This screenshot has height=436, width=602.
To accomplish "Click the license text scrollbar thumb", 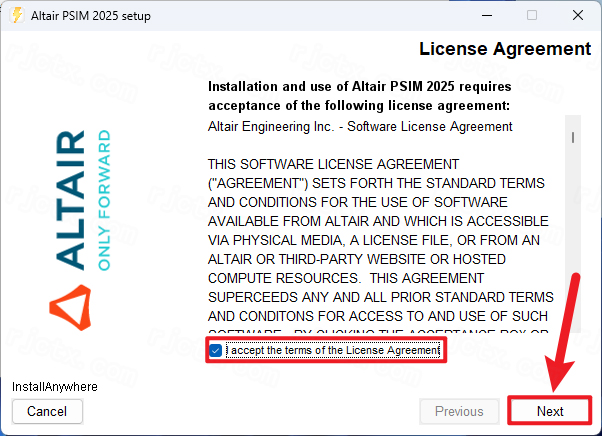I will coord(573,138).
